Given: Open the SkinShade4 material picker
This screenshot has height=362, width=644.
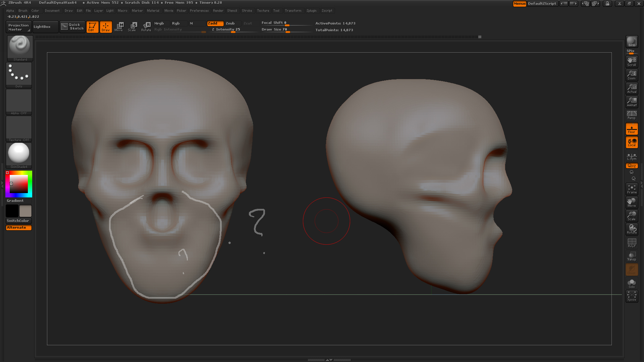Looking at the screenshot, I should pos(18,154).
